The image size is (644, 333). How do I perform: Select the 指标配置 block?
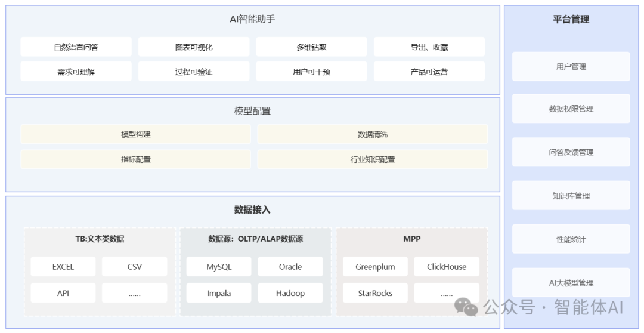(135, 159)
